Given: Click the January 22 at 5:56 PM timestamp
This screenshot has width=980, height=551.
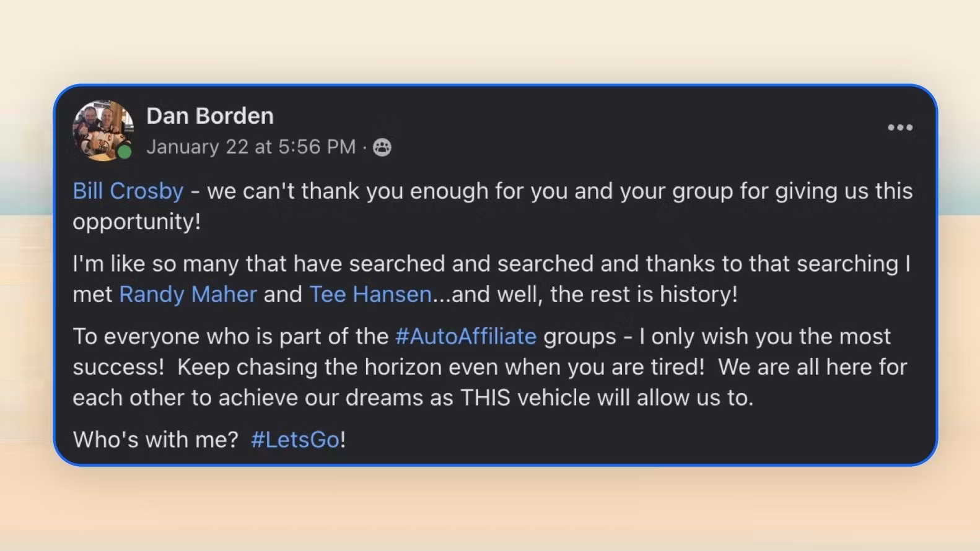Looking at the screenshot, I should [251, 147].
